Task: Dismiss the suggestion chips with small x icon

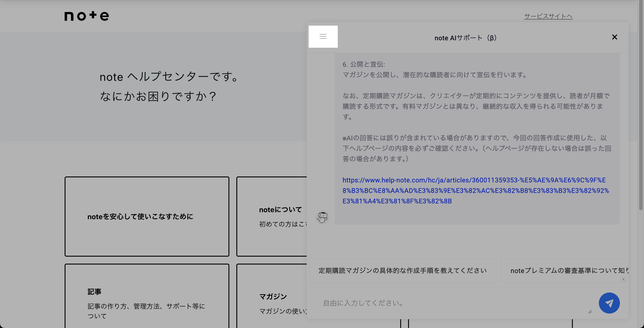Action: pos(623,279)
